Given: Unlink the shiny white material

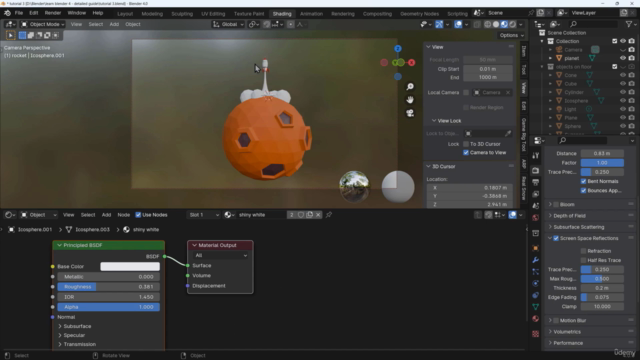Looking at the screenshot, I should point(318,215).
